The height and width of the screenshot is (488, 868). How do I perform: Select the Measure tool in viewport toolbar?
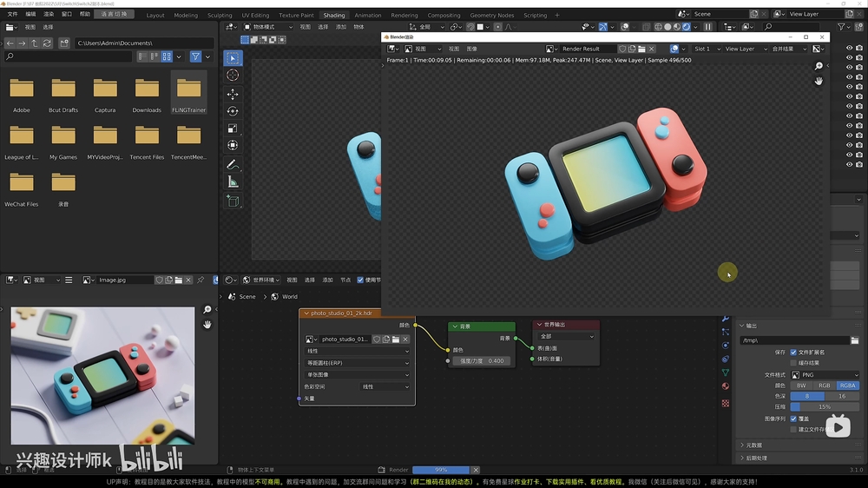tap(233, 181)
